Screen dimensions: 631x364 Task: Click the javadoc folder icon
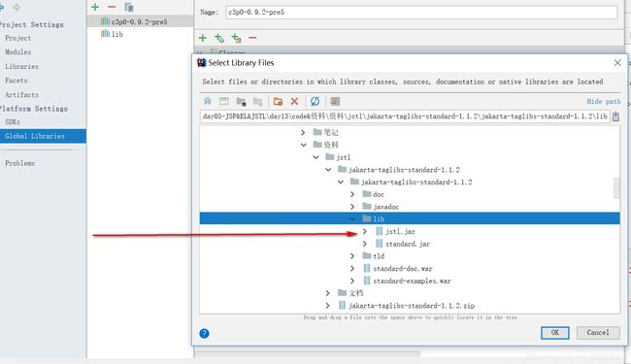367,207
